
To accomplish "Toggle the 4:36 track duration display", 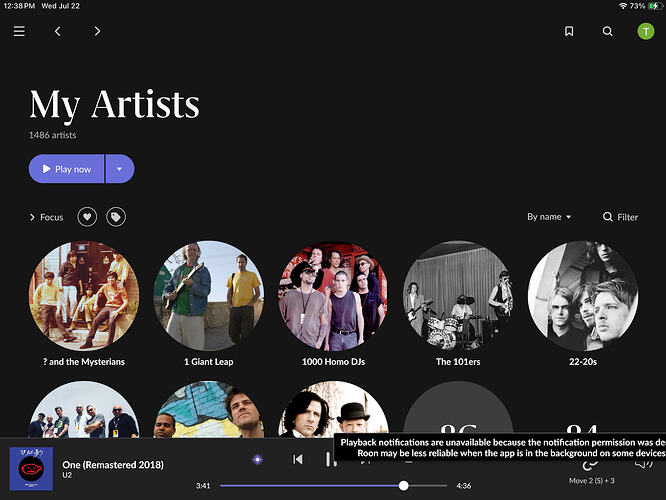I will (x=463, y=486).
